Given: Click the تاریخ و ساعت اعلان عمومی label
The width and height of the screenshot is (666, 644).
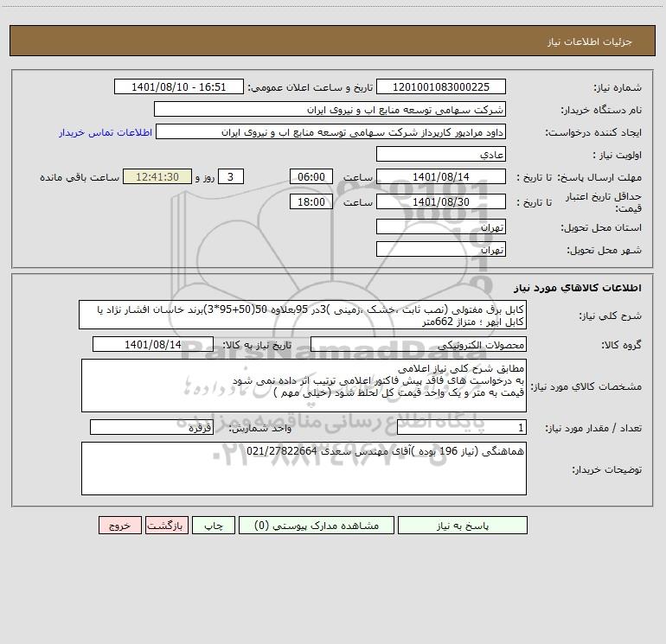Looking at the screenshot, I should click(x=311, y=87).
